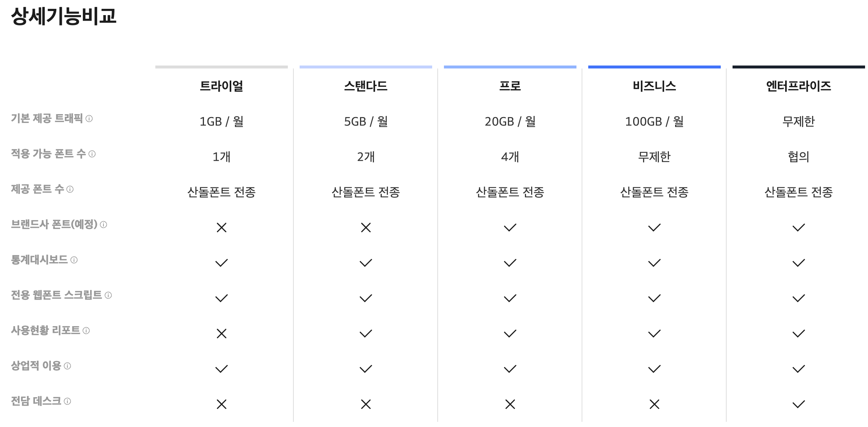Select the 비즈니스 plan heading

pos(654,86)
